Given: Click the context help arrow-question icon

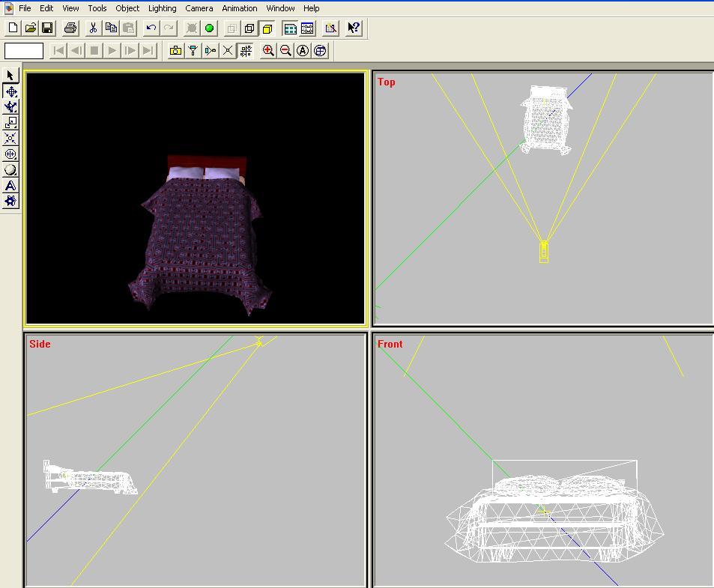Looking at the screenshot, I should click(354, 28).
